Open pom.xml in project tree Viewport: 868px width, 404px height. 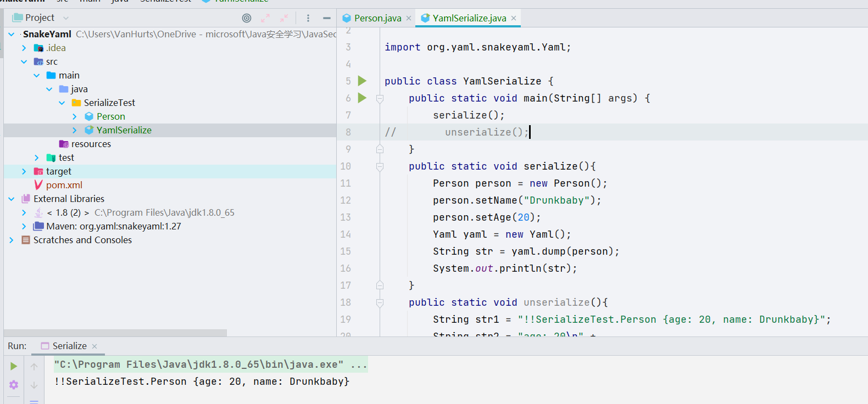[x=64, y=185]
